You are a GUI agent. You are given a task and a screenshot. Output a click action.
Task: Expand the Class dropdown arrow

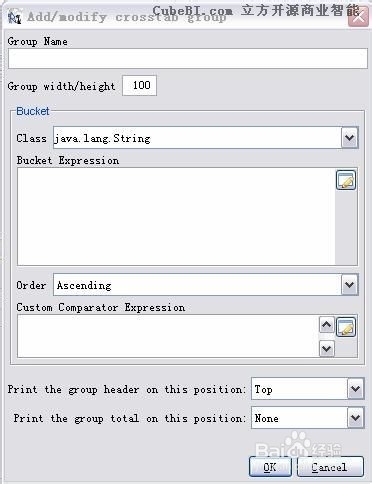(x=350, y=137)
